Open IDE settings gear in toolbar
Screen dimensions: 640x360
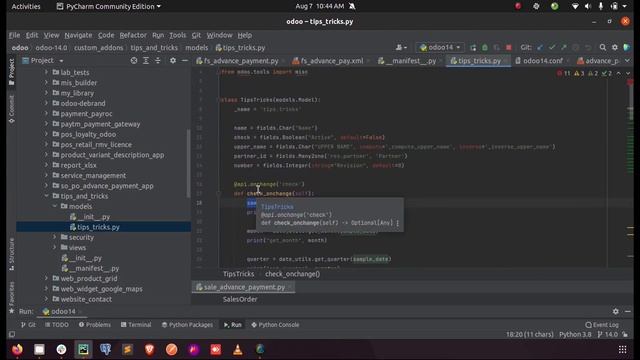coord(615,48)
